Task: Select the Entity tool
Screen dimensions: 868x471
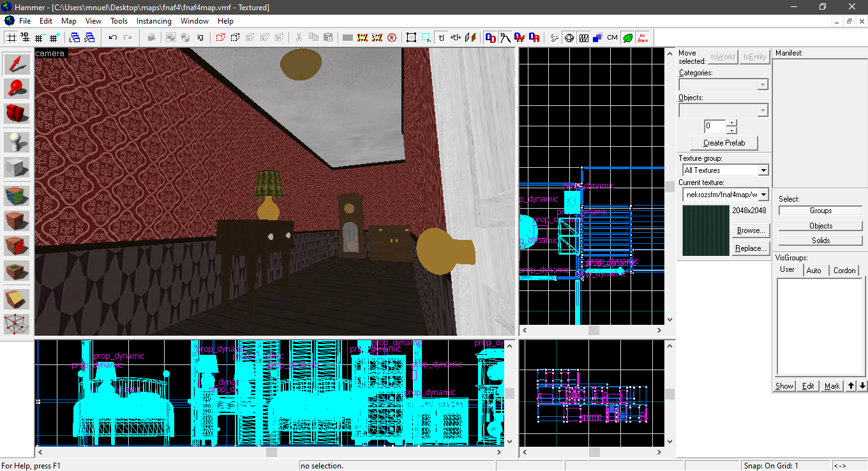Action: [17, 142]
